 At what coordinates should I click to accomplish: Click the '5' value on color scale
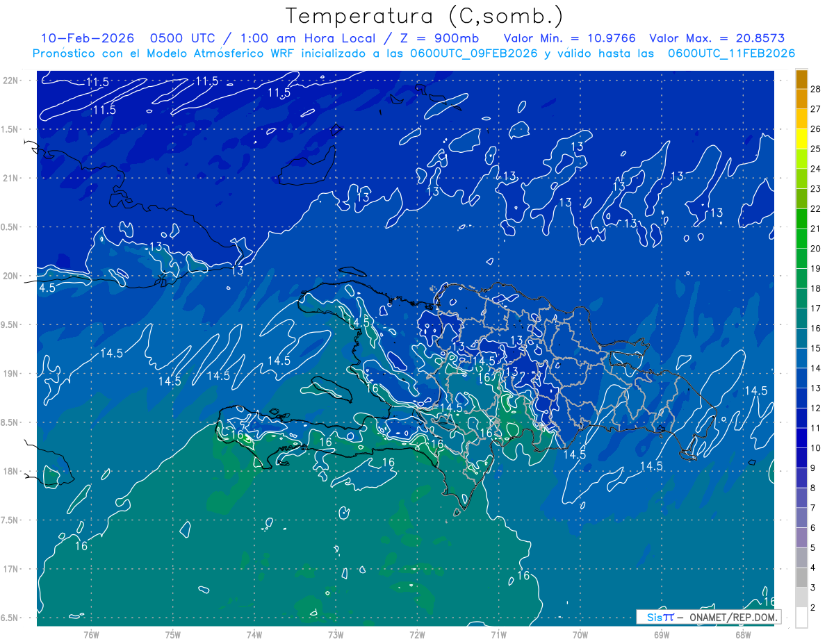[x=813, y=548]
